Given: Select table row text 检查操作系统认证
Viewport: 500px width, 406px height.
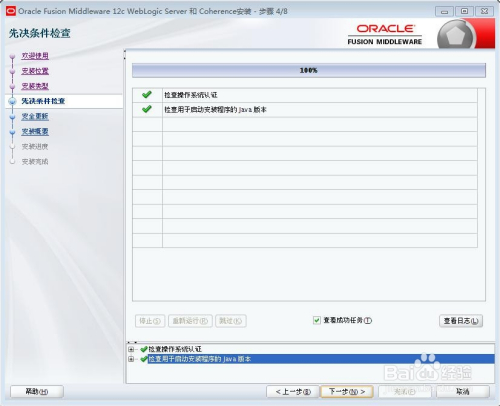Looking at the screenshot, I should tap(191, 95).
